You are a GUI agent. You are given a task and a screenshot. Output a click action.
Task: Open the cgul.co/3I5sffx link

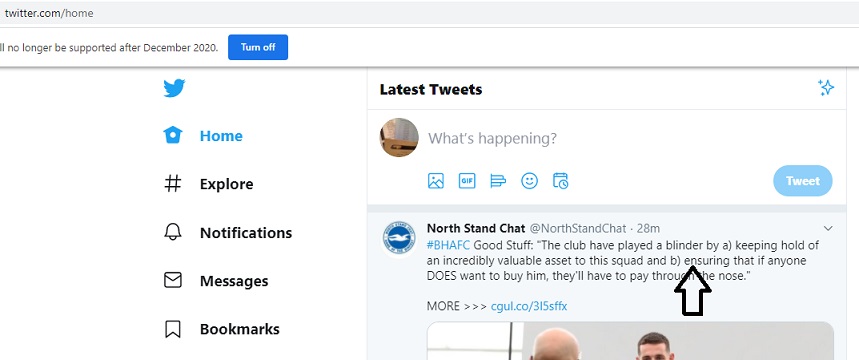(x=529, y=306)
